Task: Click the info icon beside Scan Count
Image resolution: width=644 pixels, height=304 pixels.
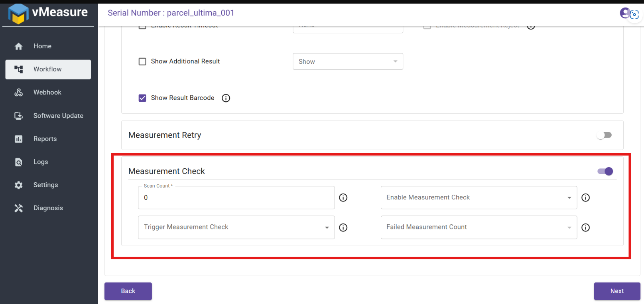Action: click(x=343, y=197)
